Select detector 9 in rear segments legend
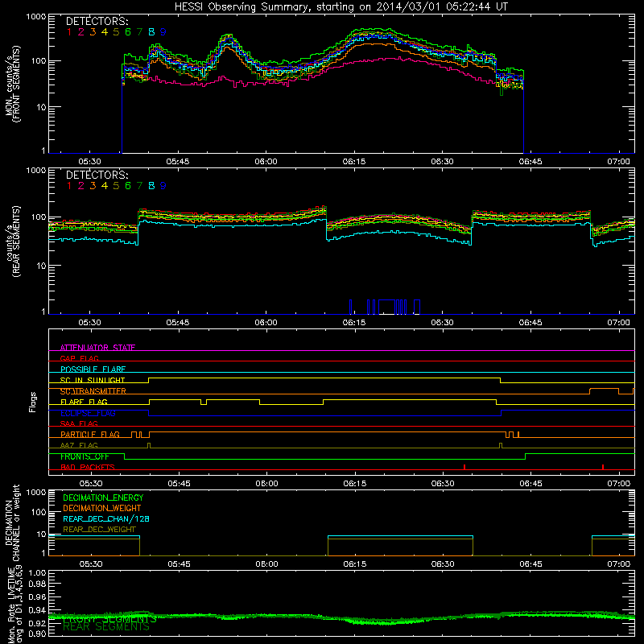This screenshot has width=644, height=644. click(x=163, y=186)
